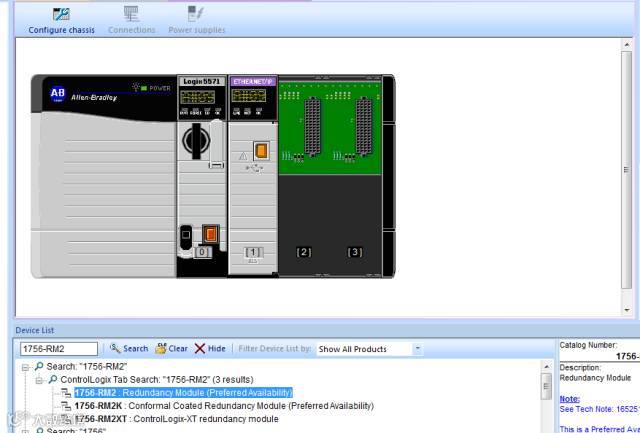Select the EtherNet/IP module in slot 1

click(x=253, y=176)
